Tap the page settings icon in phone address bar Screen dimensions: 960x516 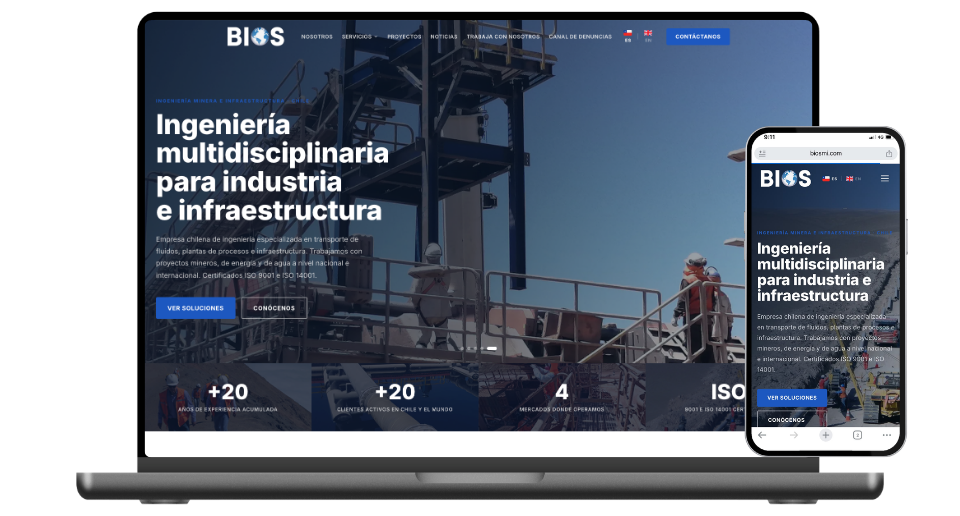(762, 154)
